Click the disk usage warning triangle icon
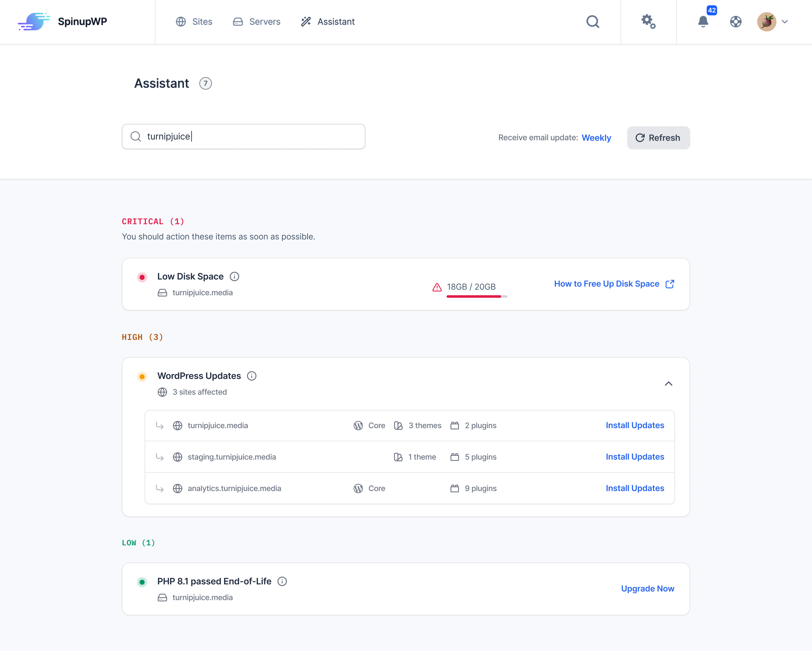The image size is (812, 651). (437, 287)
